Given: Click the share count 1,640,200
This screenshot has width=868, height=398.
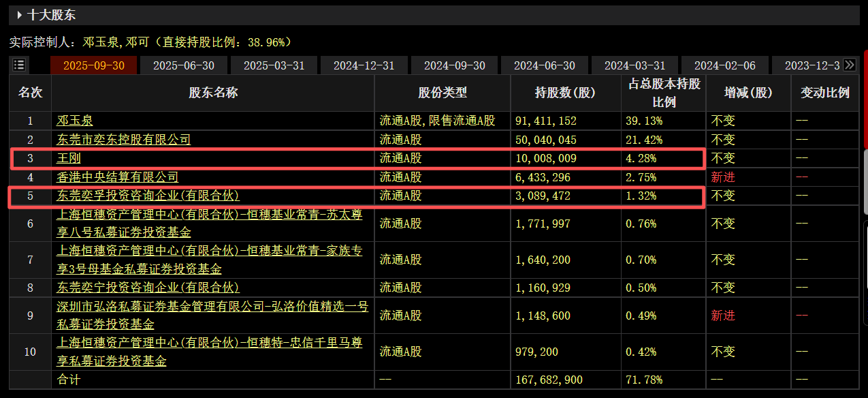Looking at the screenshot, I should pos(543,260).
